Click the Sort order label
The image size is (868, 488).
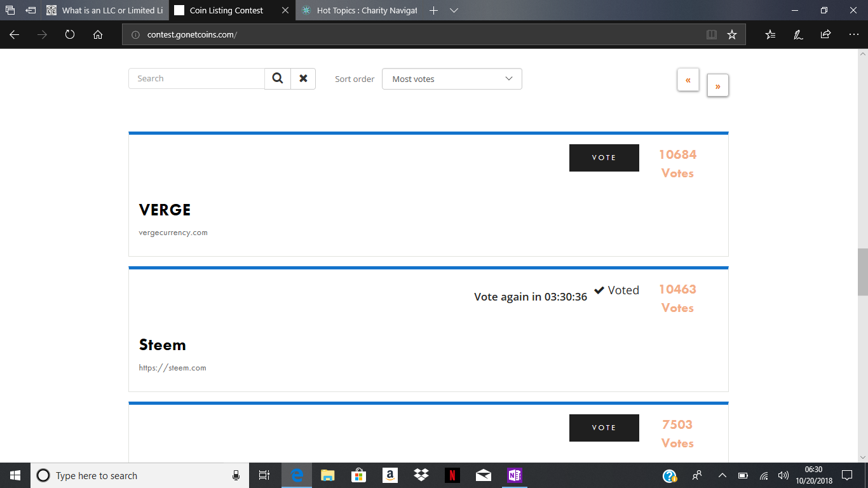355,79
